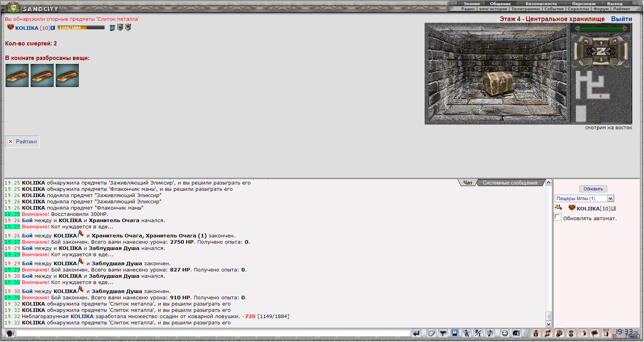Screen dimensions: 644x342
Task: Open the Пещеры Мглы (1) location dropdown
Action: [x=584, y=199]
